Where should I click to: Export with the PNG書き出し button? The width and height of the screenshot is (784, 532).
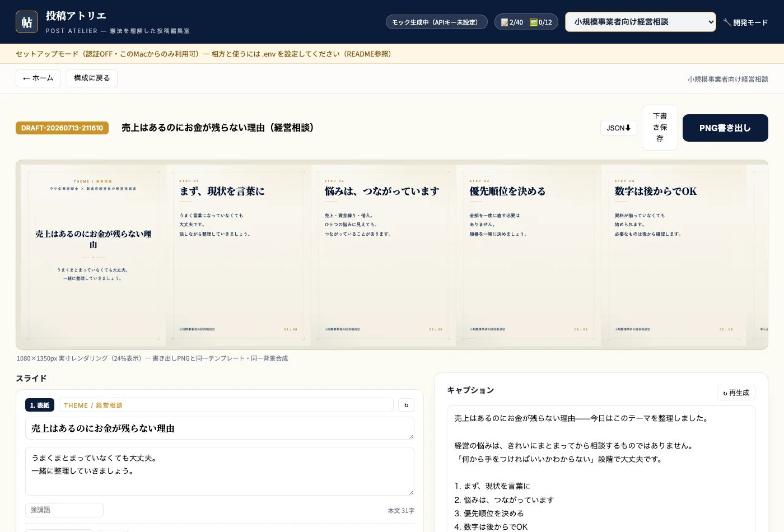tap(725, 128)
